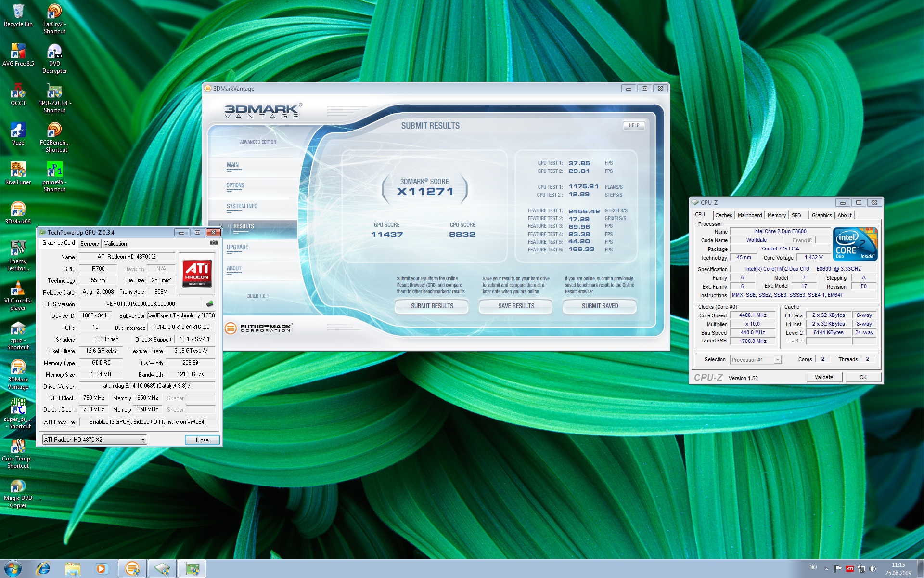Viewport: 924px width, 578px height.
Task: Show hidden system tray icons arrow
Action: pyautogui.click(x=826, y=569)
